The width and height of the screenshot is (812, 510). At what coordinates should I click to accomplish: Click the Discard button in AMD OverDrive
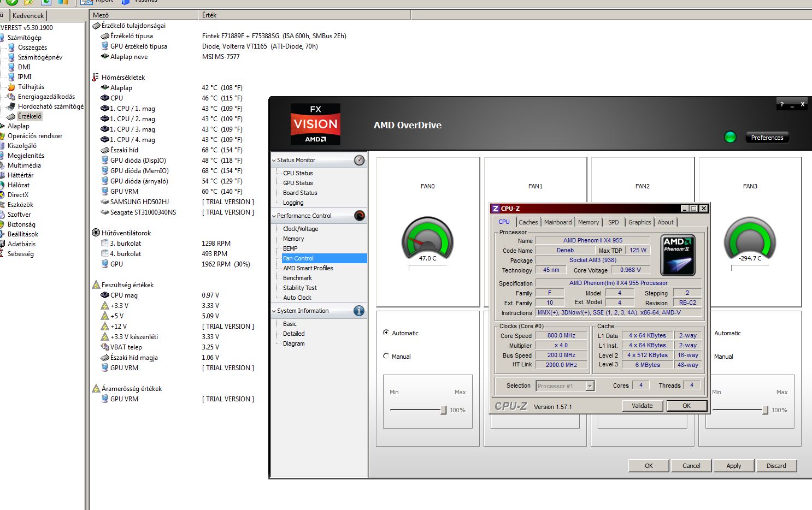776,466
